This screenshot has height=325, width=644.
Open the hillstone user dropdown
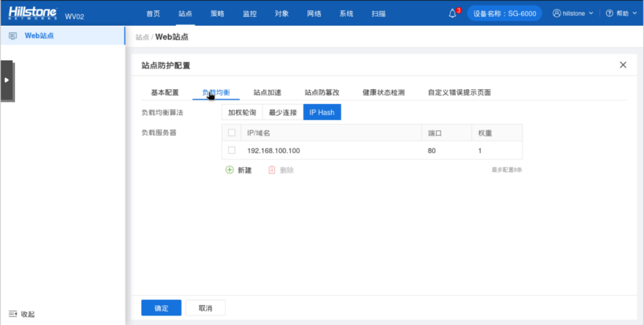[x=573, y=13]
